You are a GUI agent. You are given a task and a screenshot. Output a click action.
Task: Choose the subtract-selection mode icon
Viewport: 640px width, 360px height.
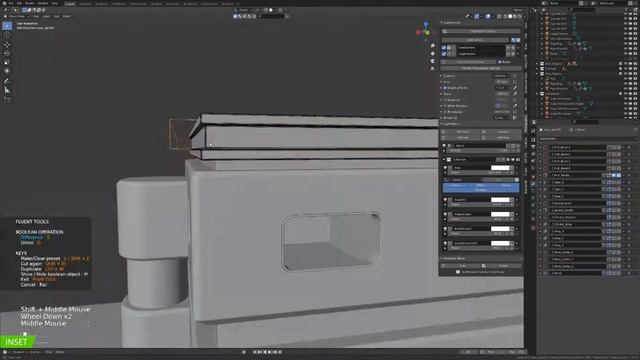(34, 10)
